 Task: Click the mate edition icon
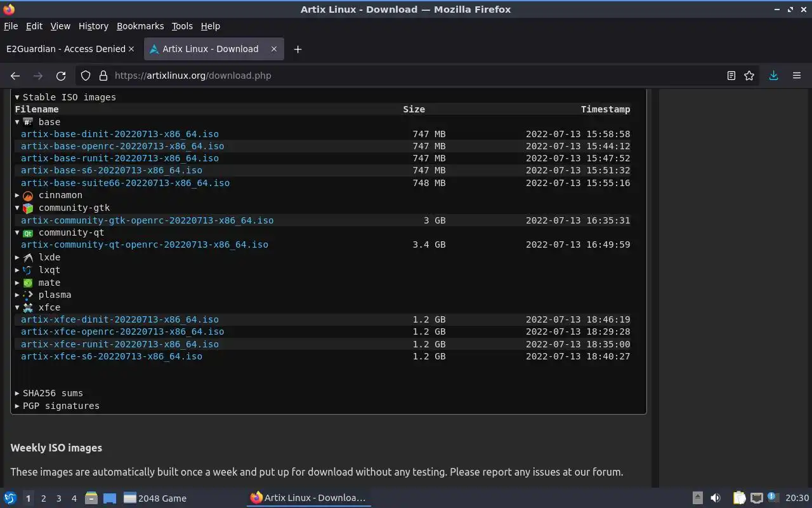click(28, 283)
